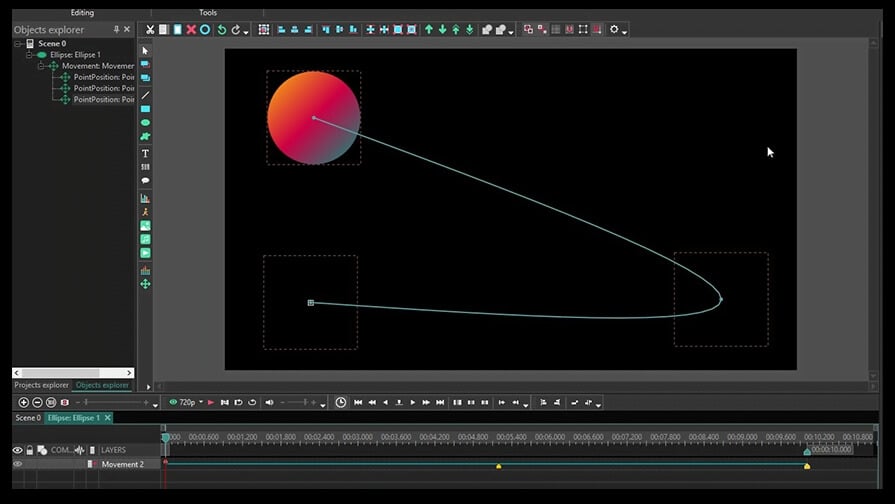Collapse the Scene 0 tree node
895x504 pixels.
pyautogui.click(x=18, y=43)
